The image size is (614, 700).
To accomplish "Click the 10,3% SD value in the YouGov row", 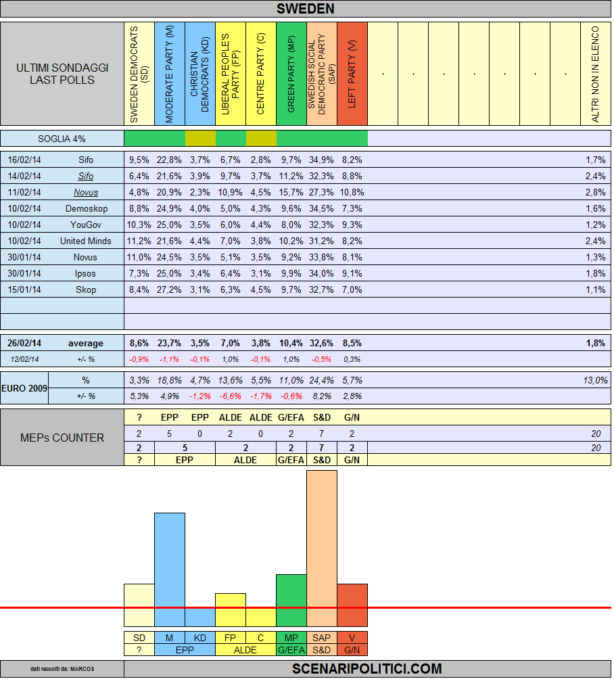I will (x=139, y=225).
